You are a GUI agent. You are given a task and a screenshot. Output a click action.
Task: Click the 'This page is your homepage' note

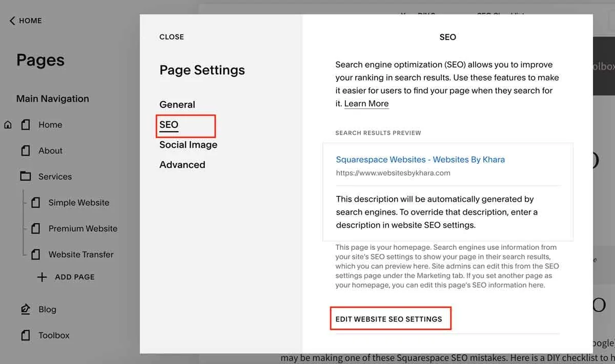(x=447, y=266)
